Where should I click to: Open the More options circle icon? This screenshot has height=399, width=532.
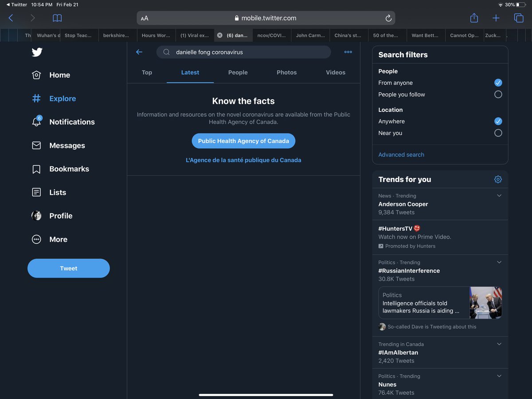click(x=36, y=239)
